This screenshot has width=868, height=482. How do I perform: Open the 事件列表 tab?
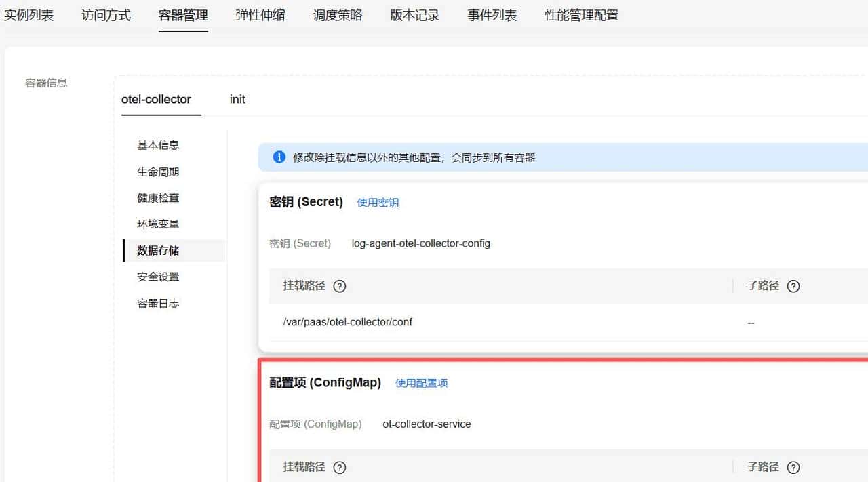click(x=492, y=14)
